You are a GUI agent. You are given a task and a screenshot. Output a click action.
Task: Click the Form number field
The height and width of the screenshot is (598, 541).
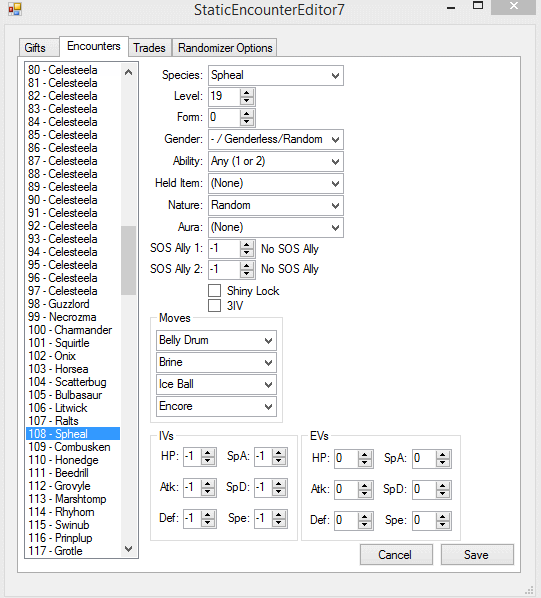click(x=225, y=117)
